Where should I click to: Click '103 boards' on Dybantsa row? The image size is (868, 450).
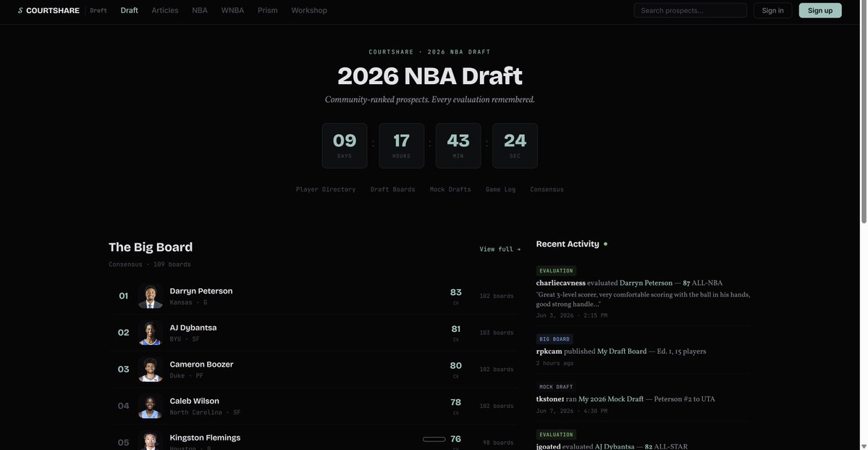[x=496, y=333]
